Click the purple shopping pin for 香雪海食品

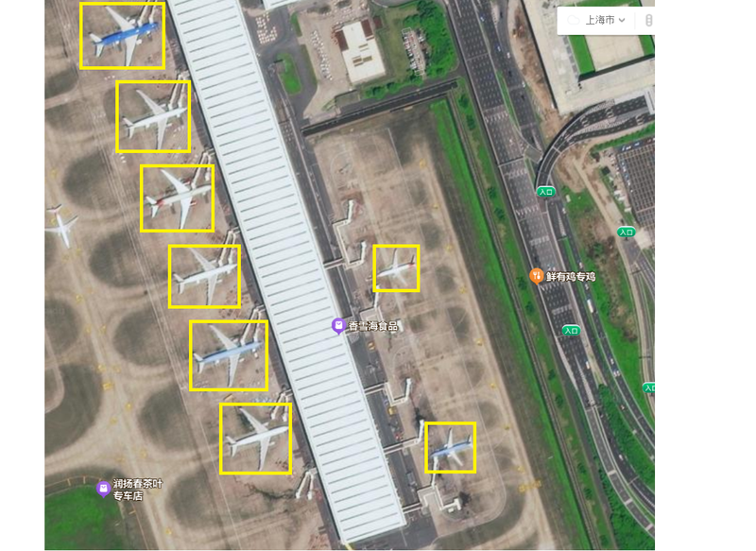[x=338, y=326]
